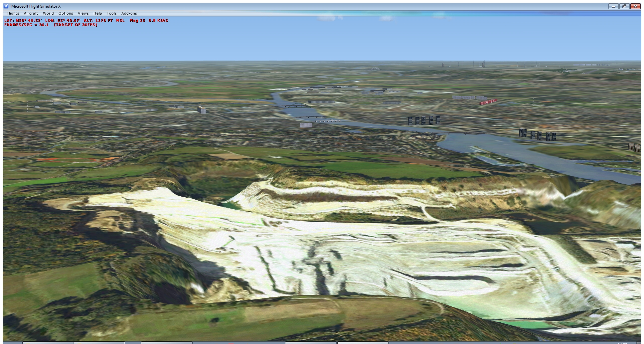Open the Options menu

66,13
